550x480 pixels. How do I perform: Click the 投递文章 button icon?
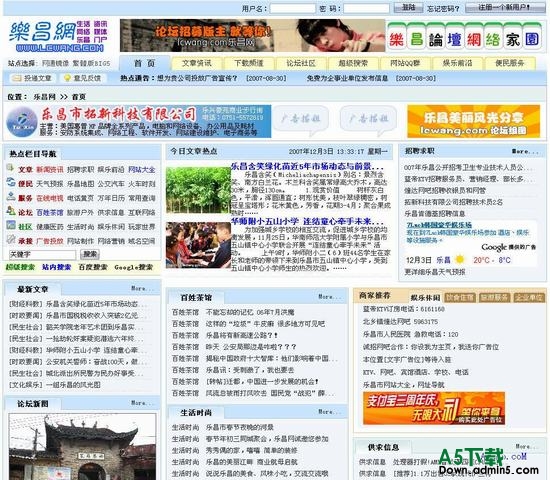coord(16,78)
